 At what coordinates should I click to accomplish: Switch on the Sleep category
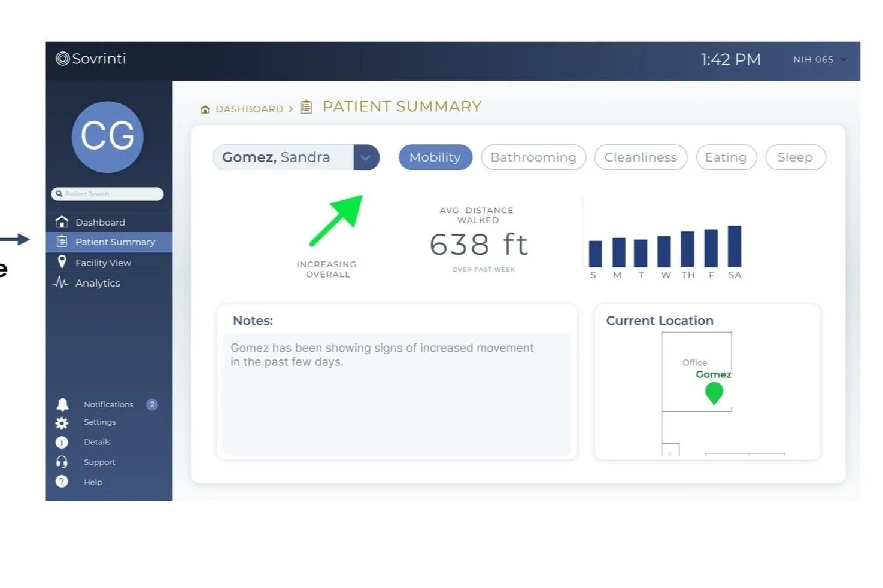click(795, 157)
